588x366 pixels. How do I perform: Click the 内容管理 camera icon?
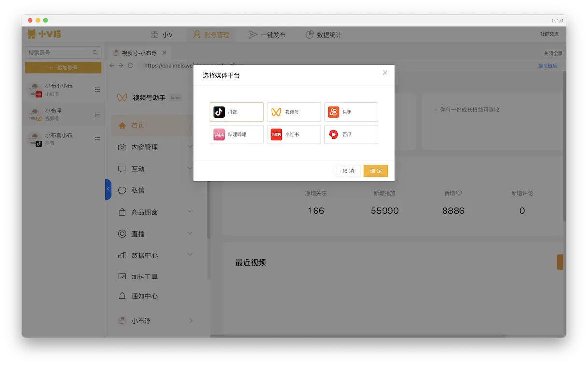[x=122, y=147]
